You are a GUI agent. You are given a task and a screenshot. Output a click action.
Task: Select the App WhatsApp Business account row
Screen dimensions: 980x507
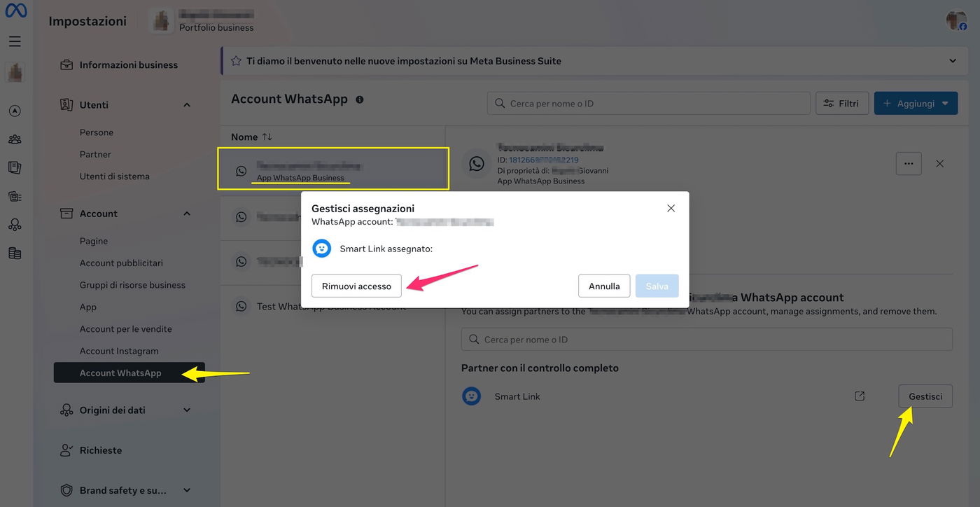point(333,169)
